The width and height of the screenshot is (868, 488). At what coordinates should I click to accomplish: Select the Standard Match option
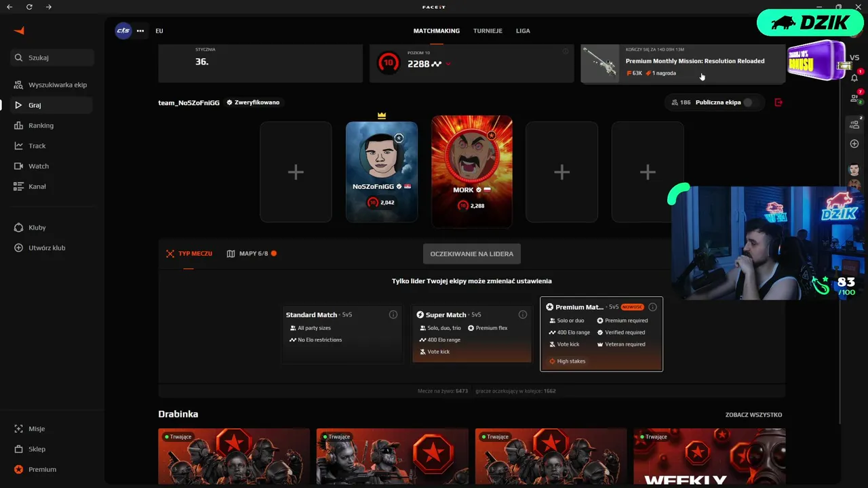pyautogui.click(x=342, y=334)
